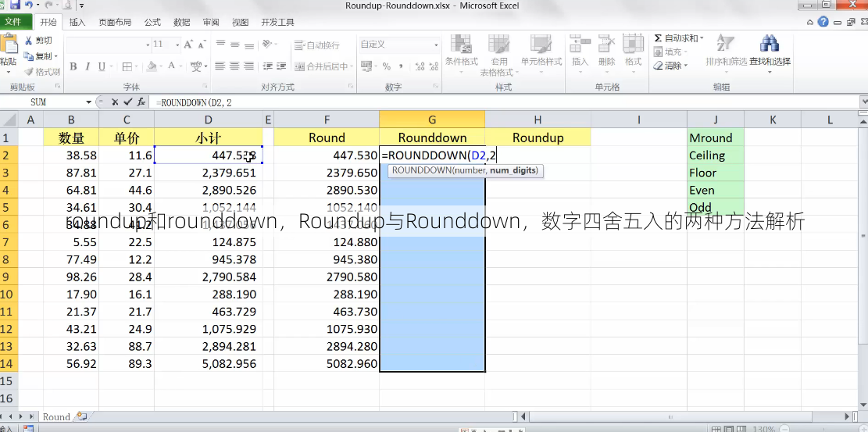Click the Borders icon in font group
Image resolution: width=868 pixels, height=432 pixels.
point(127,66)
